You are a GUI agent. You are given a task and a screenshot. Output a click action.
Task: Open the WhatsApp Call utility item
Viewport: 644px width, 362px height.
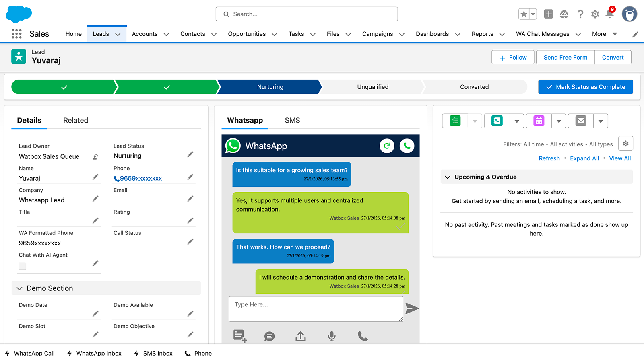tap(30, 353)
